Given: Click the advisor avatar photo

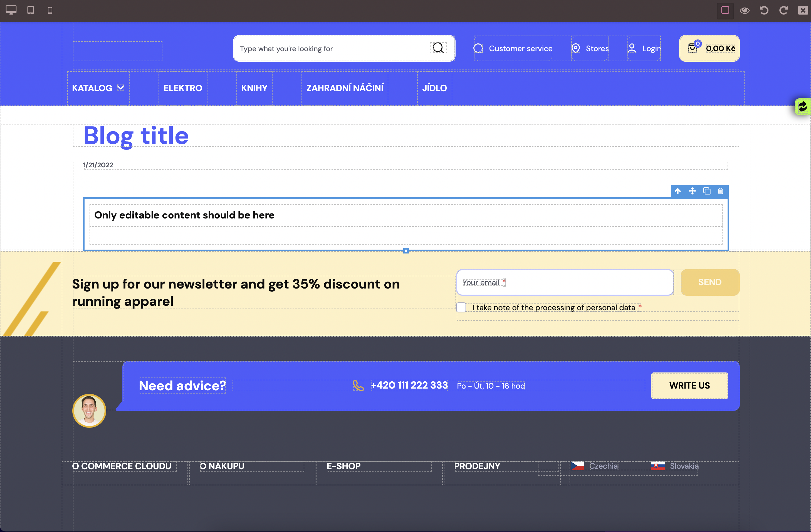Looking at the screenshot, I should [x=89, y=411].
